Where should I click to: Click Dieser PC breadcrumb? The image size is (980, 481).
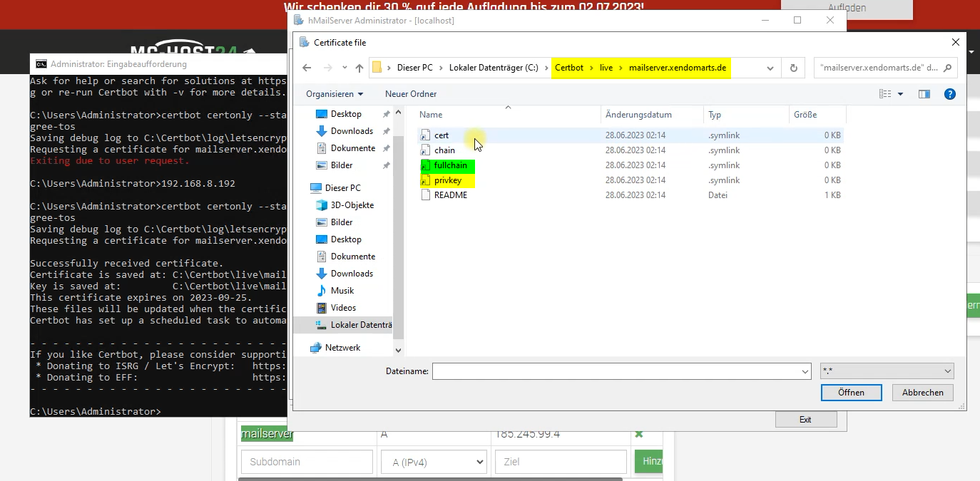tap(415, 68)
